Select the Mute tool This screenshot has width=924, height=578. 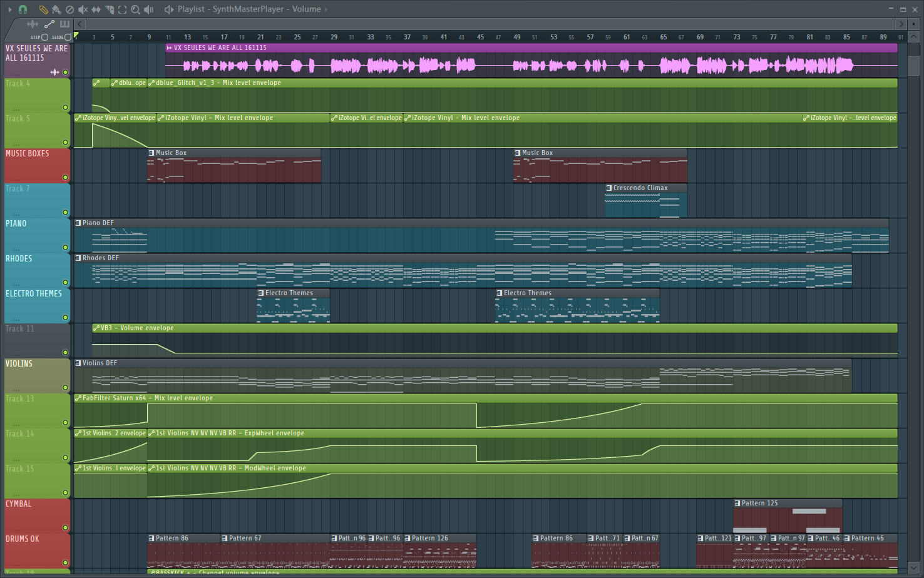[x=83, y=9]
